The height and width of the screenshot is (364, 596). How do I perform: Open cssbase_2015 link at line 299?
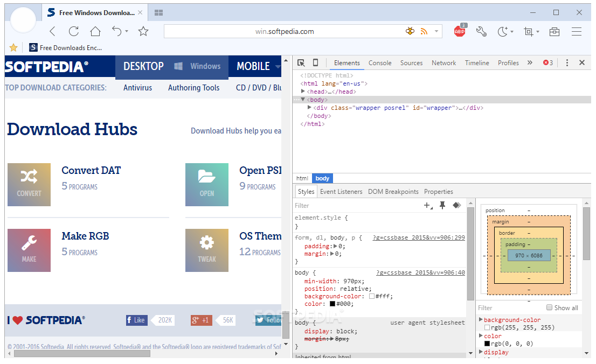(x=419, y=237)
